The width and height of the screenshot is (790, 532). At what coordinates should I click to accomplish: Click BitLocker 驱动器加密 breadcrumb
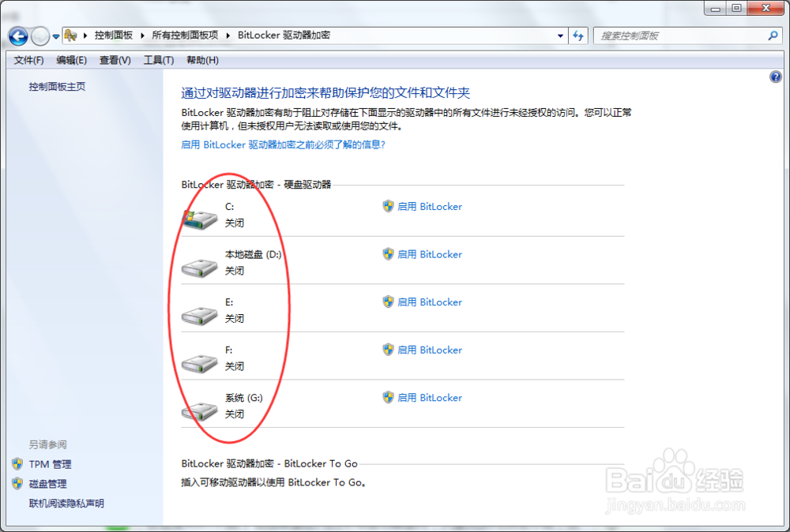point(284,36)
